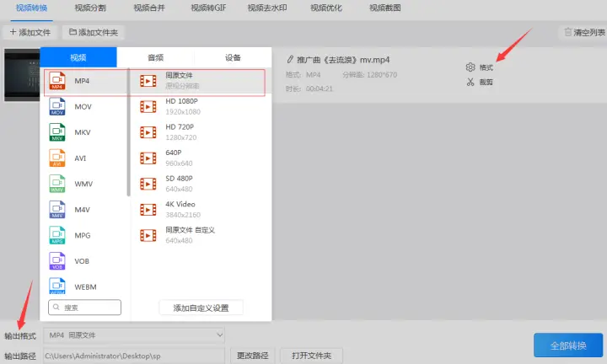
Task: Select the 视频 format category tab
Action: (x=78, y=57)
